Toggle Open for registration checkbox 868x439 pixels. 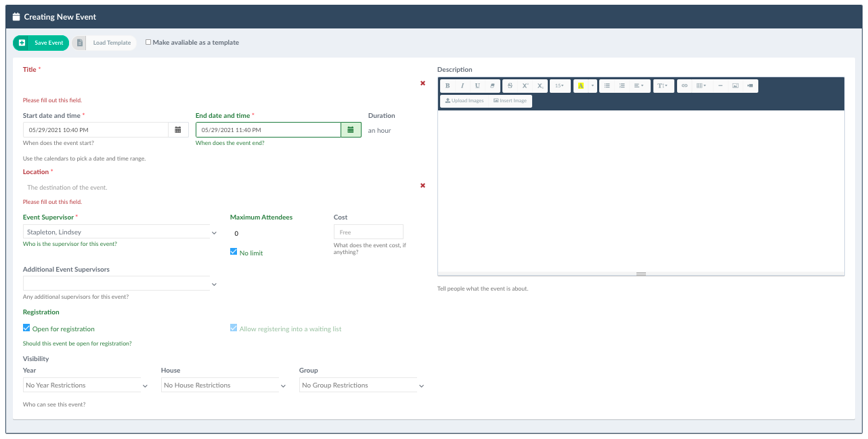pos(26,328)
